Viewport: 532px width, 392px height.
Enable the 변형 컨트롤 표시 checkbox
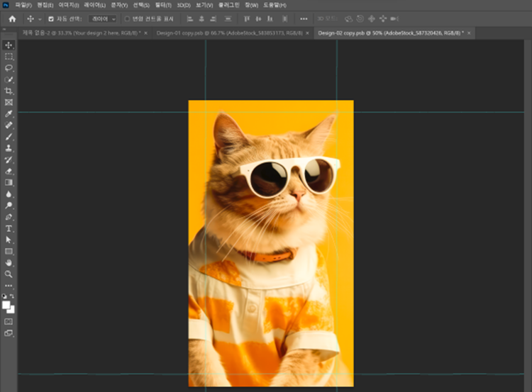tap(127, 19)
